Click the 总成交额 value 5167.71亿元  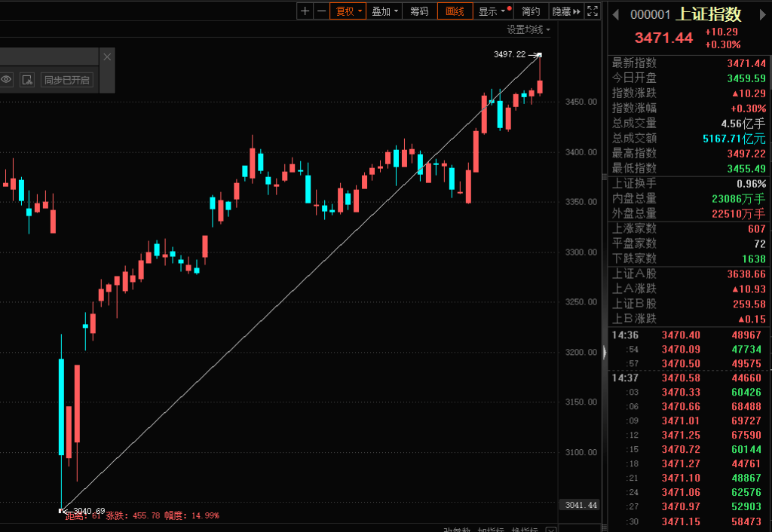click(x=734, y=139)
